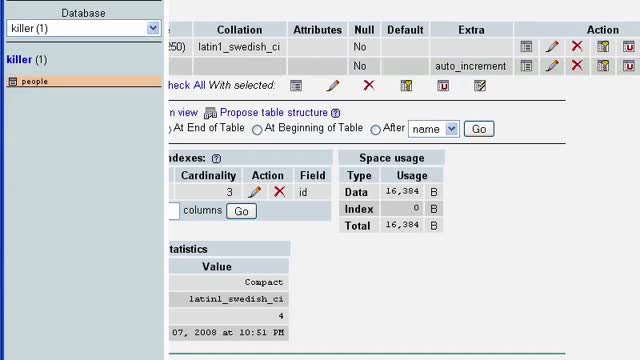This screenshot has height=360, width=640.
Task: Set primary key on auto_increment row
Action: coord(603,66)
